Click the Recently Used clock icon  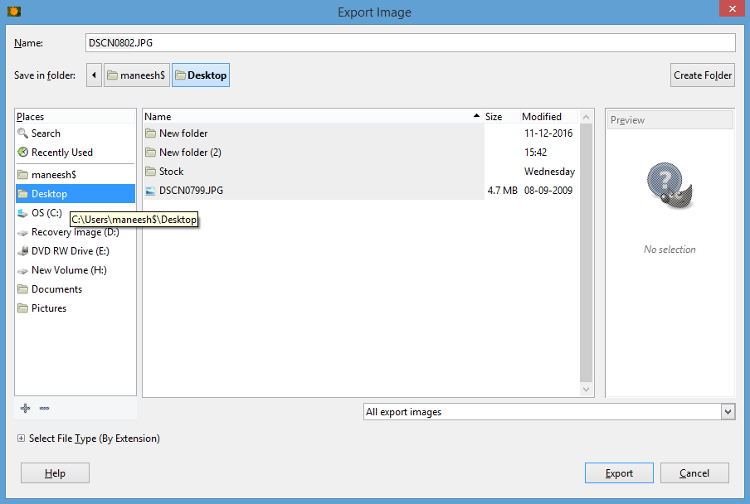coord(22,153)
